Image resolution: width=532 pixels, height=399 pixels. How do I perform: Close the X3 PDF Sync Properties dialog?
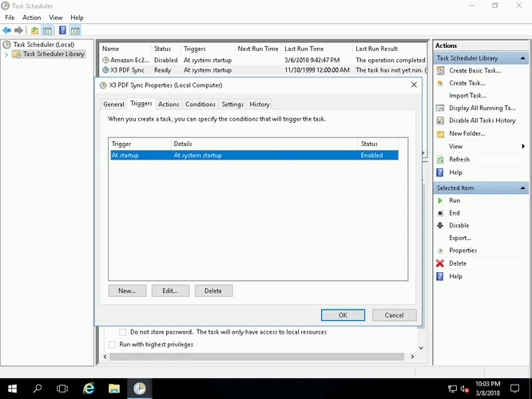[x=414, y=85]
